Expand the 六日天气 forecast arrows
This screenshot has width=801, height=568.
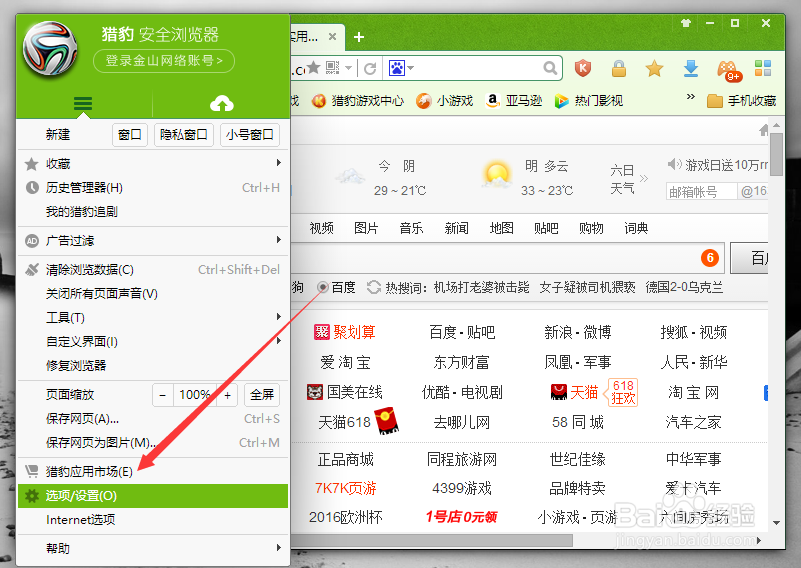644,178
